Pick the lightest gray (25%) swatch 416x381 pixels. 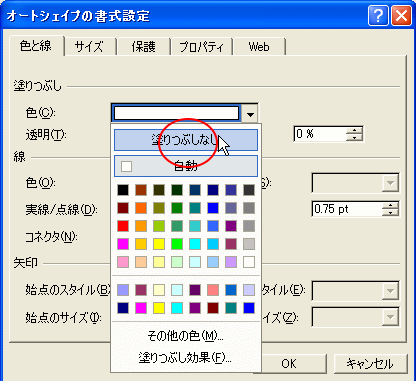coord(249,244)
